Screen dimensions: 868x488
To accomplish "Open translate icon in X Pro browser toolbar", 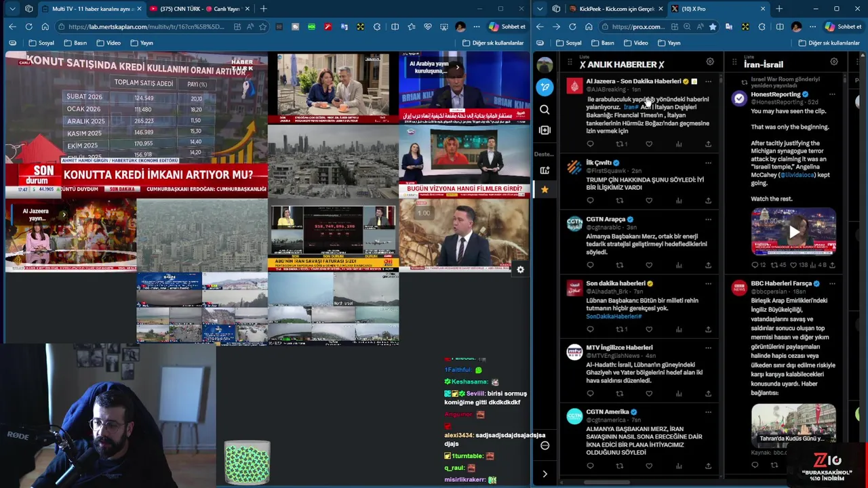I will click(728, 26).
